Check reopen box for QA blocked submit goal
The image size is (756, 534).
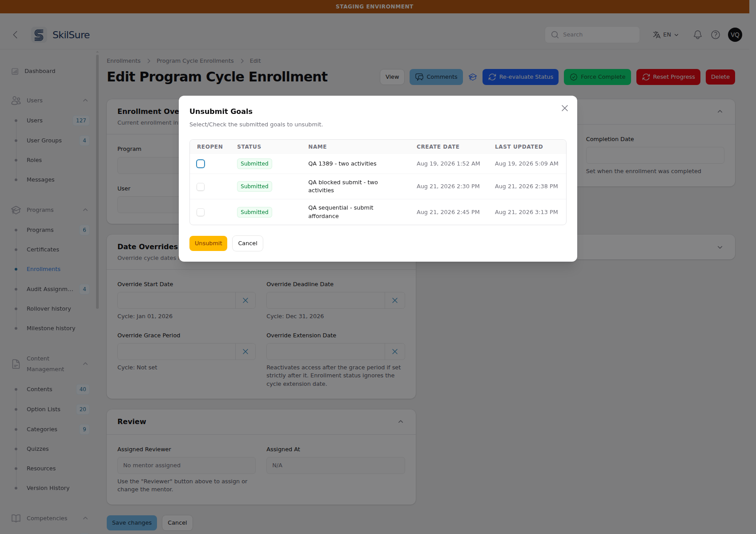(201, 187)
